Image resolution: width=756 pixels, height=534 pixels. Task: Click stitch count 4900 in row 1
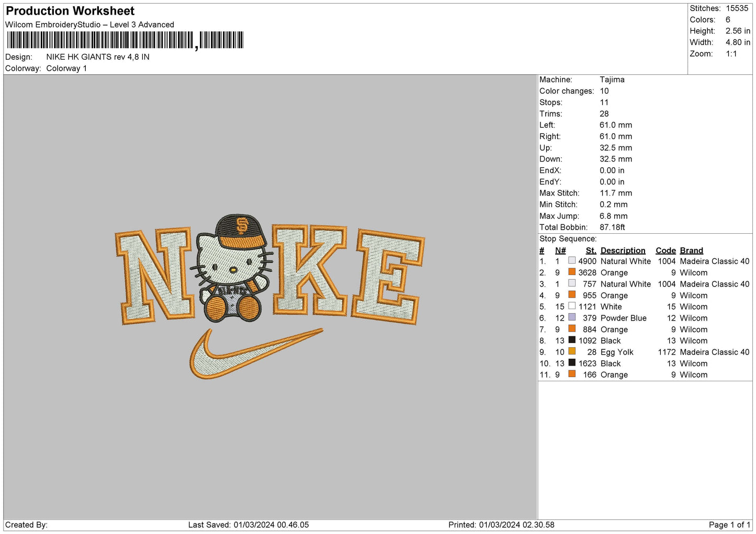click(x=587, y=261)
